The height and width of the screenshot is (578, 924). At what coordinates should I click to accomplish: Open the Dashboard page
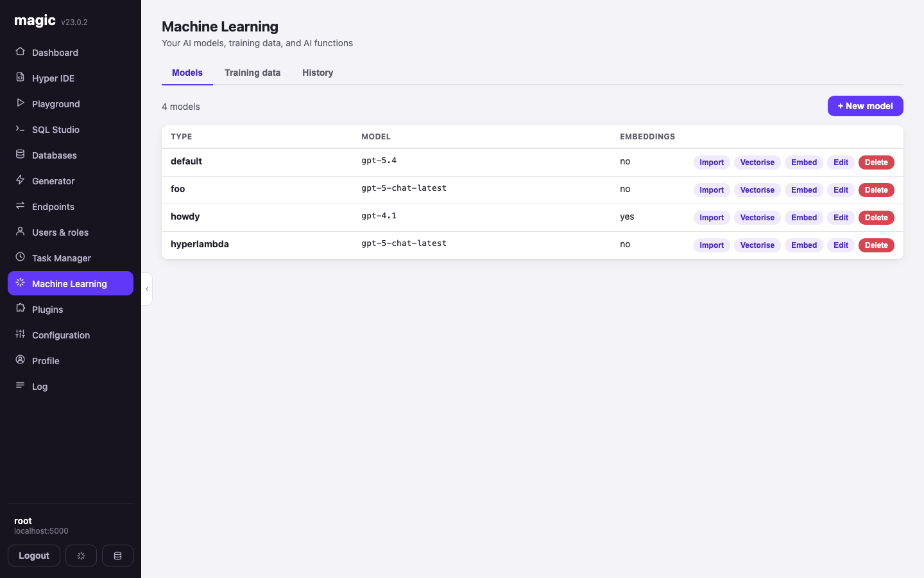71,52
